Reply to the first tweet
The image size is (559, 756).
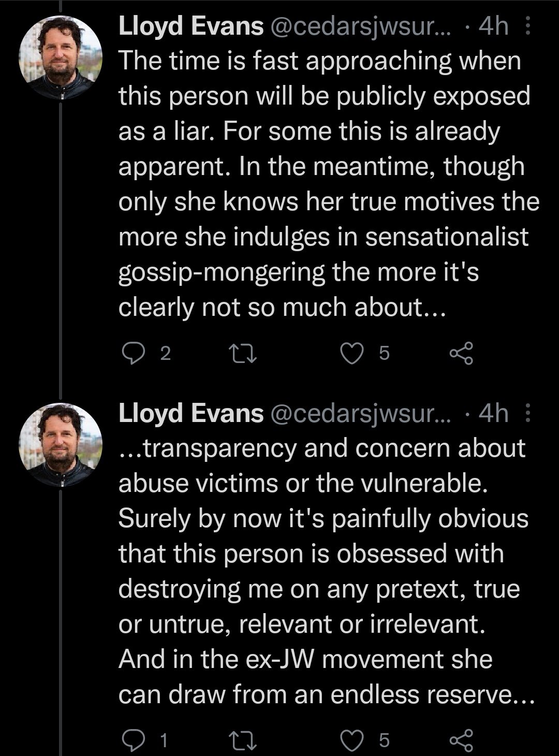tap(132, 353)
